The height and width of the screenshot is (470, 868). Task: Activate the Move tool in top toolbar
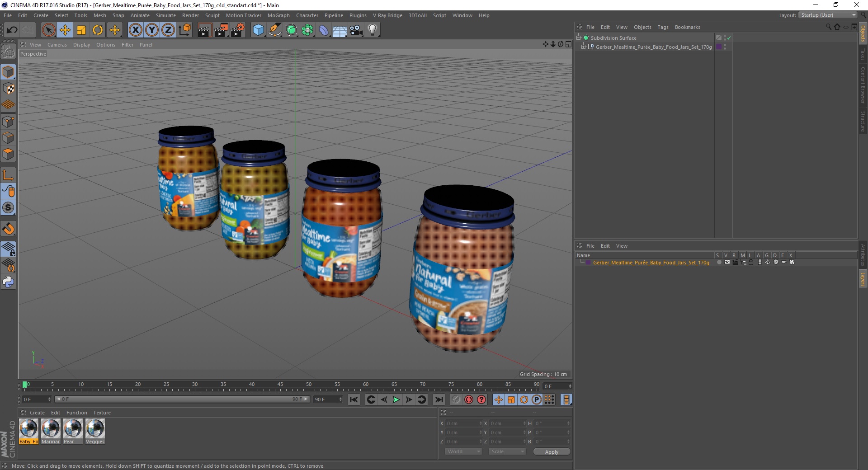coord(65,30)
